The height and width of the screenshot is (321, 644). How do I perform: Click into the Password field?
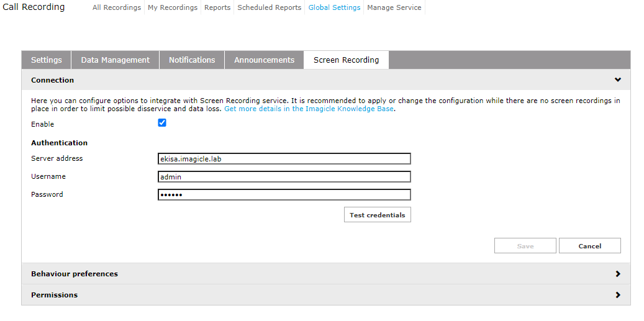pos(284,195)
